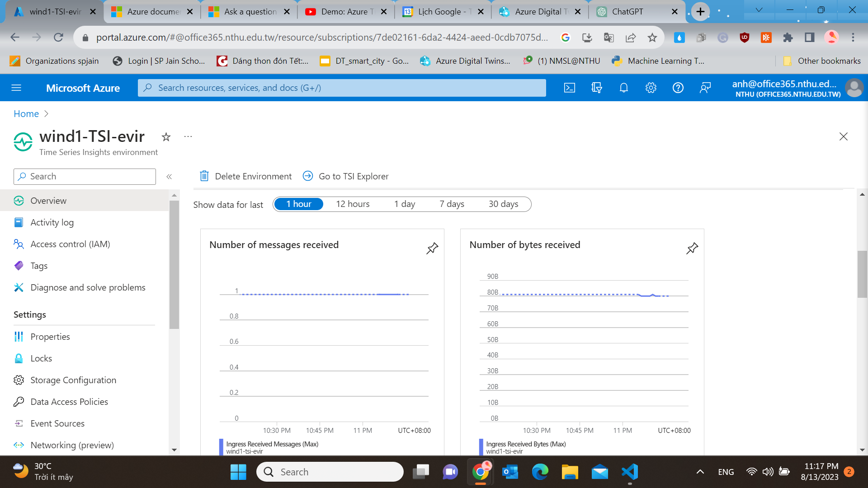This screenshot has width=868, height=488.
Task: Click the main page vertical scrollbar thumb
Action: [x=863, y=274]
